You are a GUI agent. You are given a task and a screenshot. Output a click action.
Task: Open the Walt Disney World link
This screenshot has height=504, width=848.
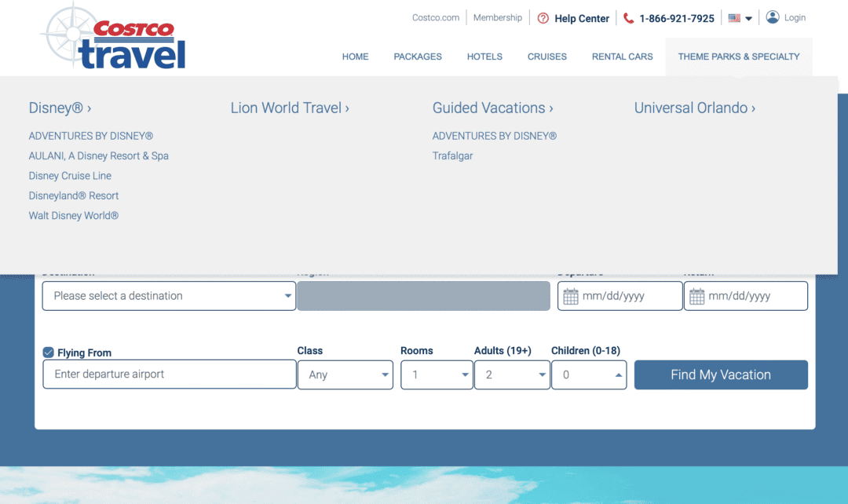point(74,216)
